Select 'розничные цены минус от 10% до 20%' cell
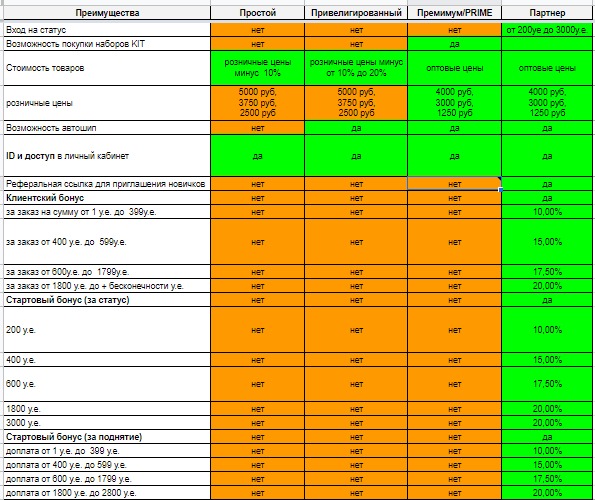Screen dimensions: 595x500 pyautogui.click(x=356, y=68)
